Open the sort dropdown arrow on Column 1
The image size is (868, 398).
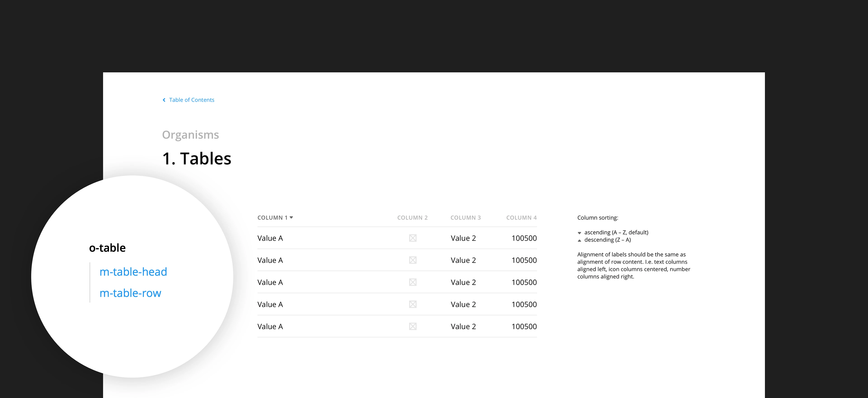tap(291, 218)
